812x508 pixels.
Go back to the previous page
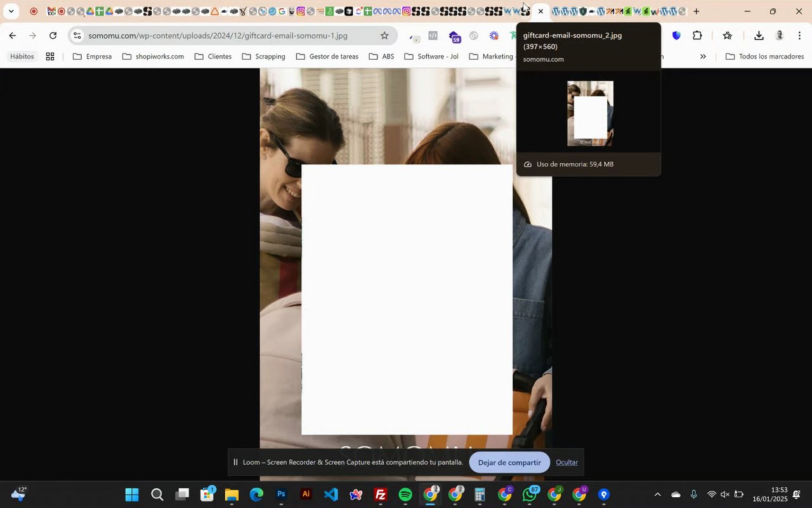pyautogui.click(x=12, y=36)
